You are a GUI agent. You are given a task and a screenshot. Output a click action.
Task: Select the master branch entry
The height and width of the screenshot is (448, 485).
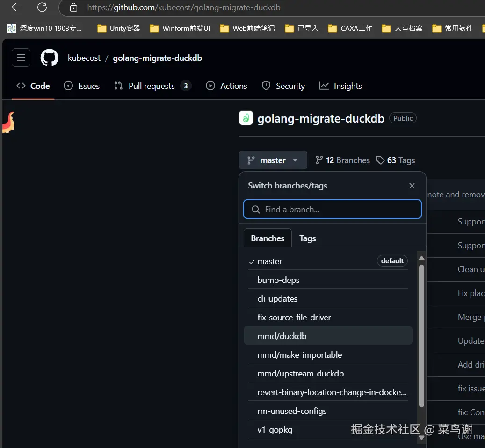pyautogui.click(x=328, y=261)
